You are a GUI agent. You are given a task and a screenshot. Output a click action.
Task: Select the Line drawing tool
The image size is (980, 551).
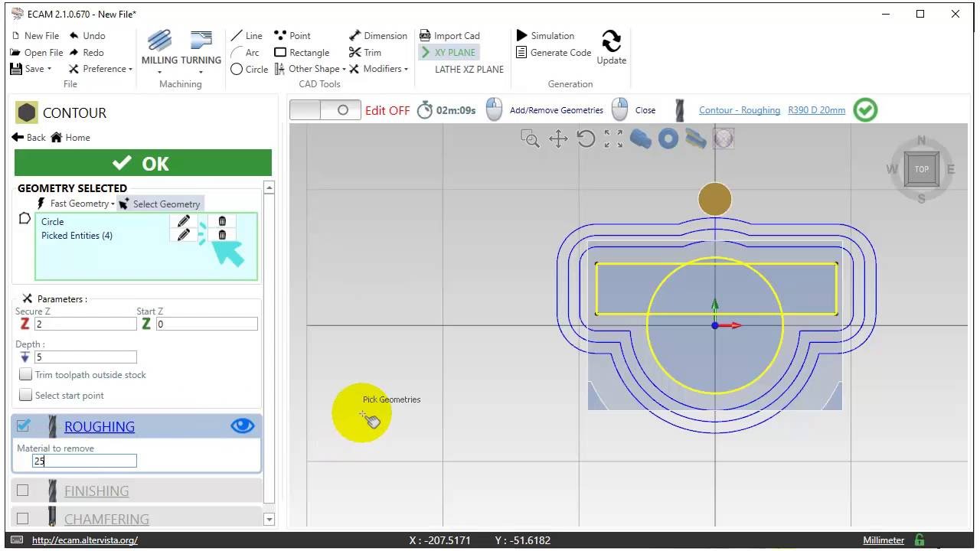point(247,36)
